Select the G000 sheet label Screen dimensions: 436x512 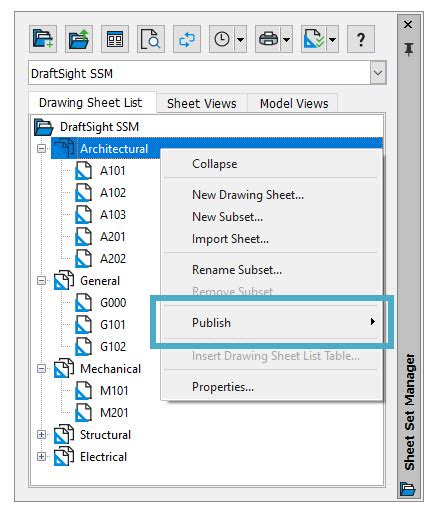(x=113, y=303)
